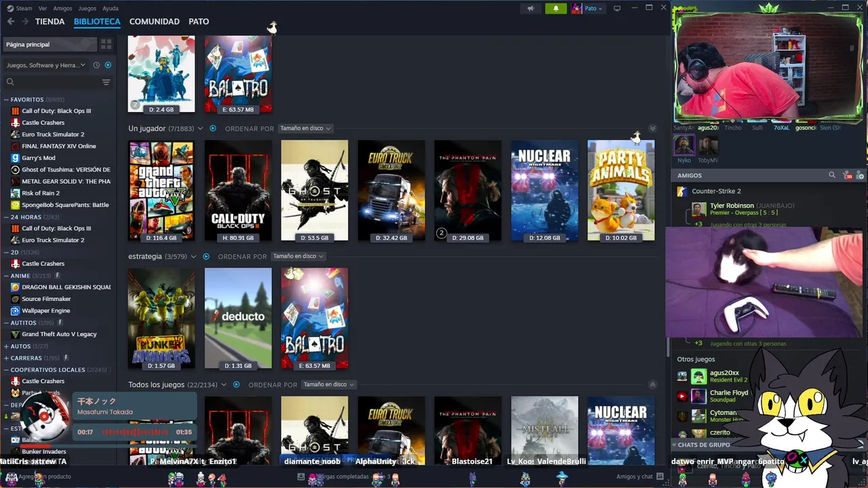868x488 pixels.
Task: Open the Pato account dropdown
Action: (x=587, y=8)
